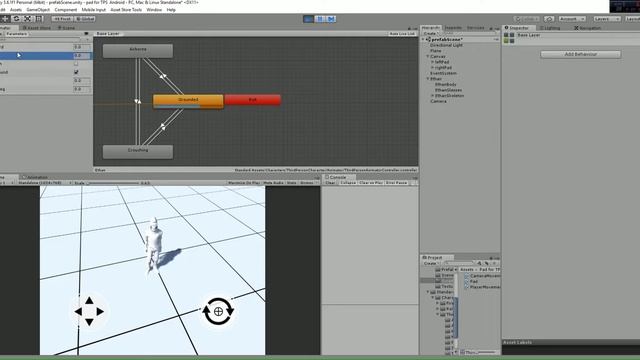Switch to the Services tab
640x360 pixels.
(475, 28)
